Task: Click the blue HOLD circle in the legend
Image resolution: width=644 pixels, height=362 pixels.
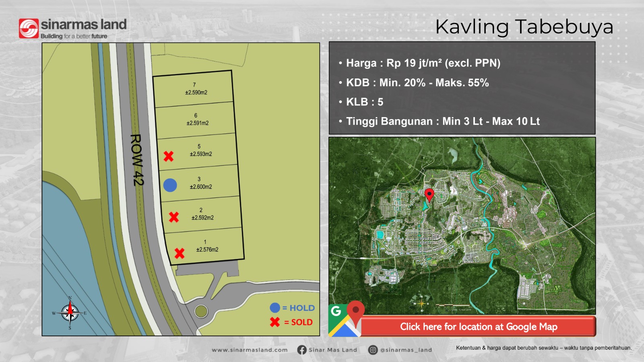Action: point(275,308)
